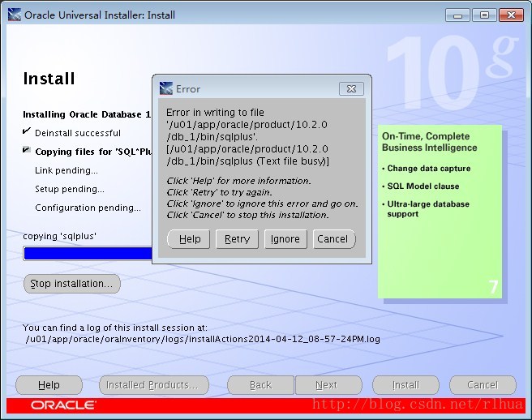The width and height of the screenshot is (532, 420).
Task: Click the Stop installation button
Action: (72, 284)
